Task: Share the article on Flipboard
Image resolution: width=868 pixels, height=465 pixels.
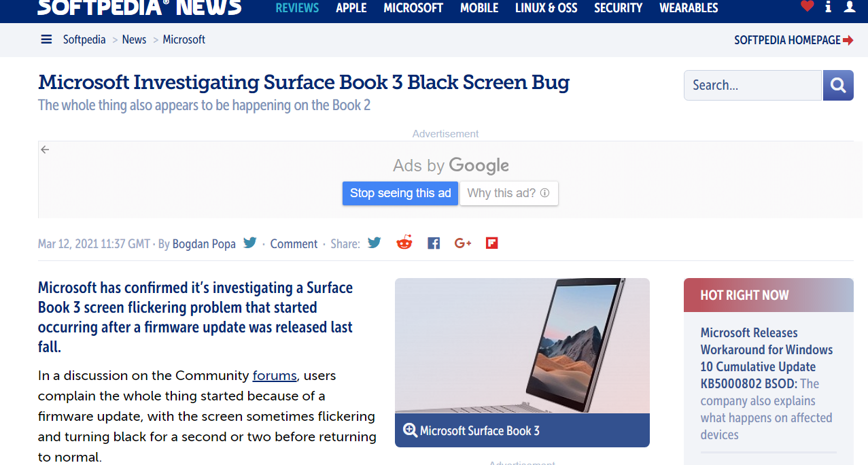Action: (492, 243)
